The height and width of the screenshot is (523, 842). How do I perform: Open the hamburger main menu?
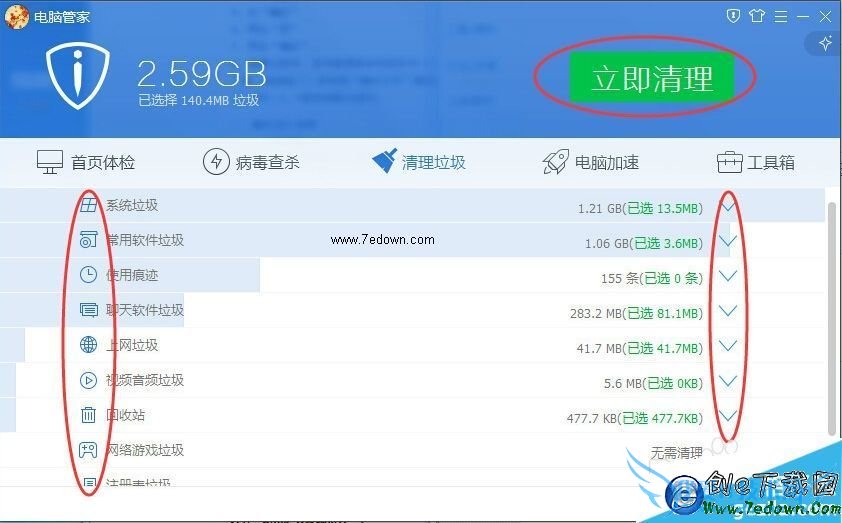[x=781, y=17]
